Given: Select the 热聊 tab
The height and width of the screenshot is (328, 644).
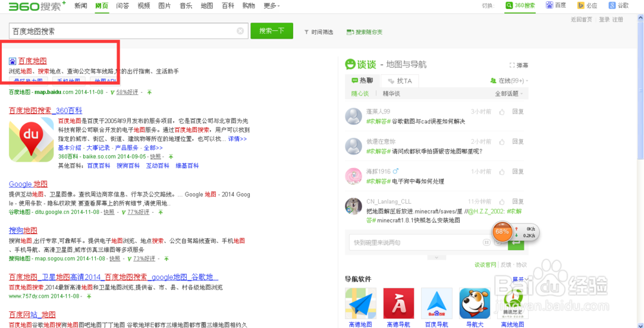Looking at the screenshot, I should coord(363,81).
